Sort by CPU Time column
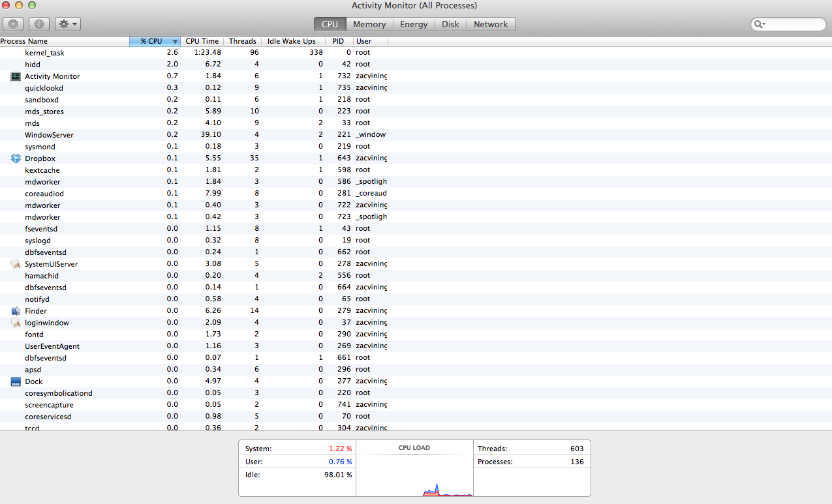Image resolution: width=832 pixels, height=504 pixels. [202, 41]
